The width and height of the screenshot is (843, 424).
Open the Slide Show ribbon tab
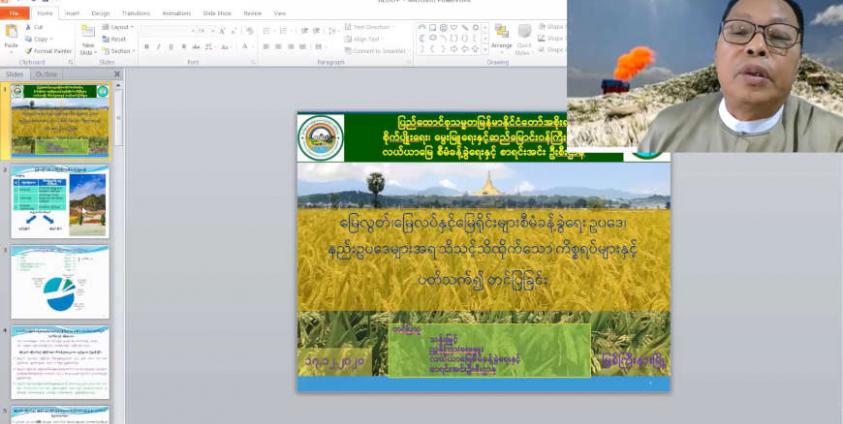click(x=218, y=13)
